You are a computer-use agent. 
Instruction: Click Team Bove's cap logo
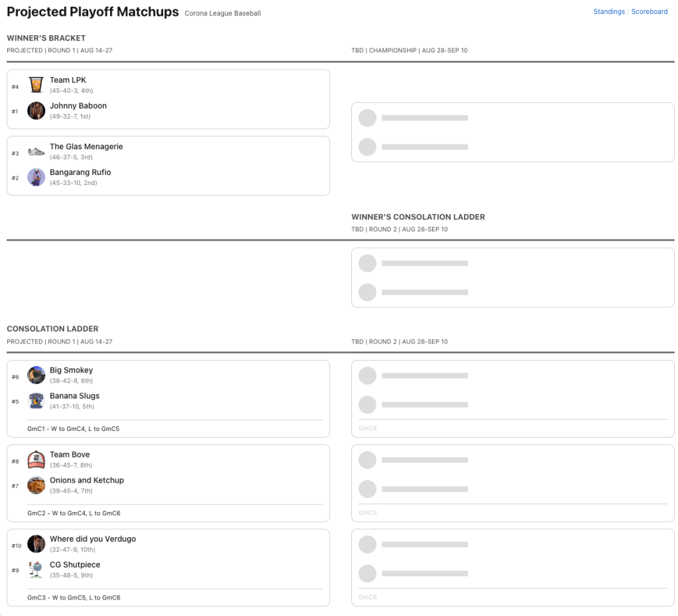pos(36,460)
